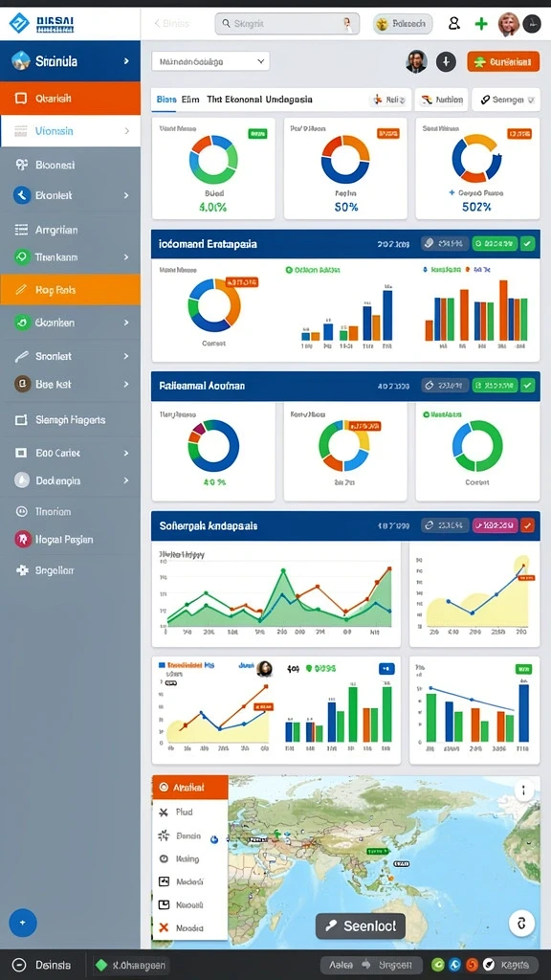Click the Hogat Pagjan pink sidebar icon
The height and width of the screenshot is (980, 551).
pos(23,539)
